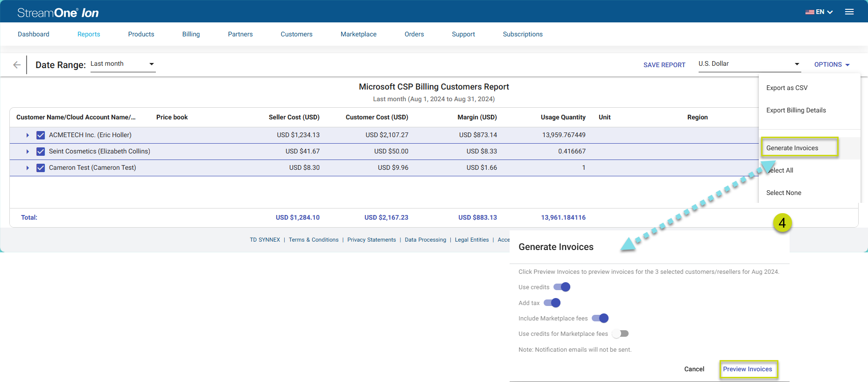Uncheck the Seint Cosmetics checkbox
The height and width of the screenshot is (382, 868).
coord(41,152)
